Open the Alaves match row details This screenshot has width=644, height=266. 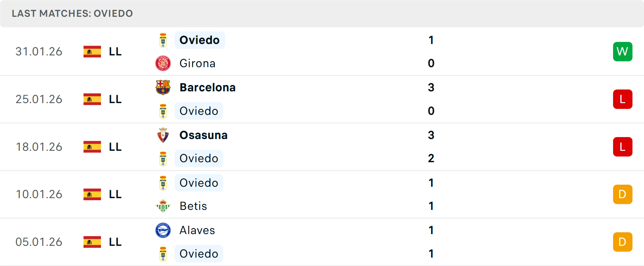(x=322, y=242)
